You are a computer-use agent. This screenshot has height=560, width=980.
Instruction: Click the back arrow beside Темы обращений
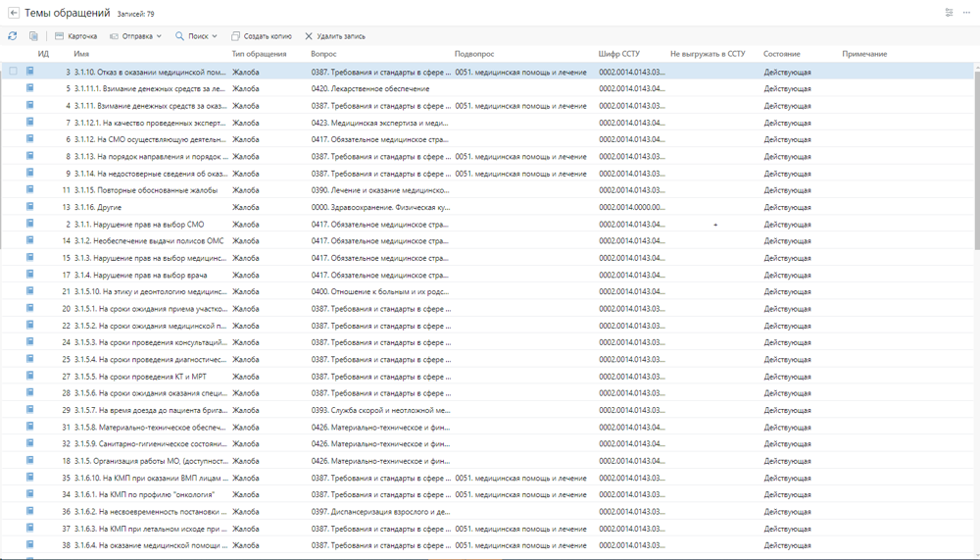[x=14, y=13]
